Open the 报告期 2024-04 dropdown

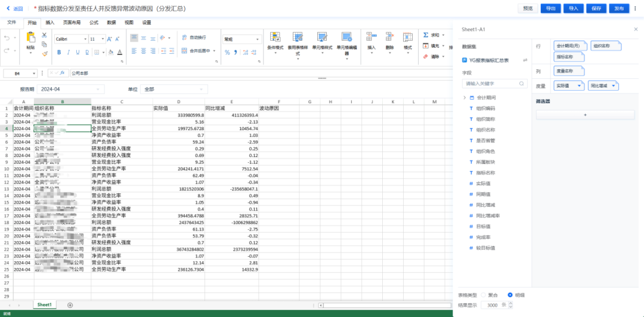[x=70, y=89]
